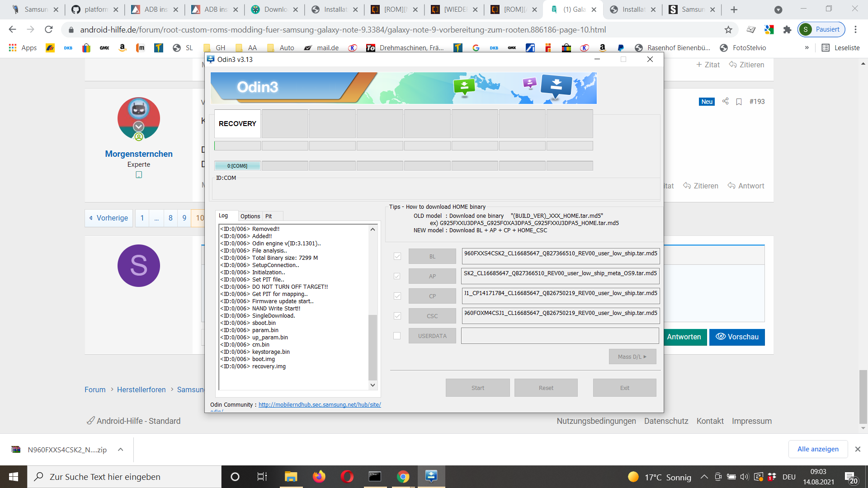Open command prompt from taskbar
Screen dimensions: 868x488
375,477
